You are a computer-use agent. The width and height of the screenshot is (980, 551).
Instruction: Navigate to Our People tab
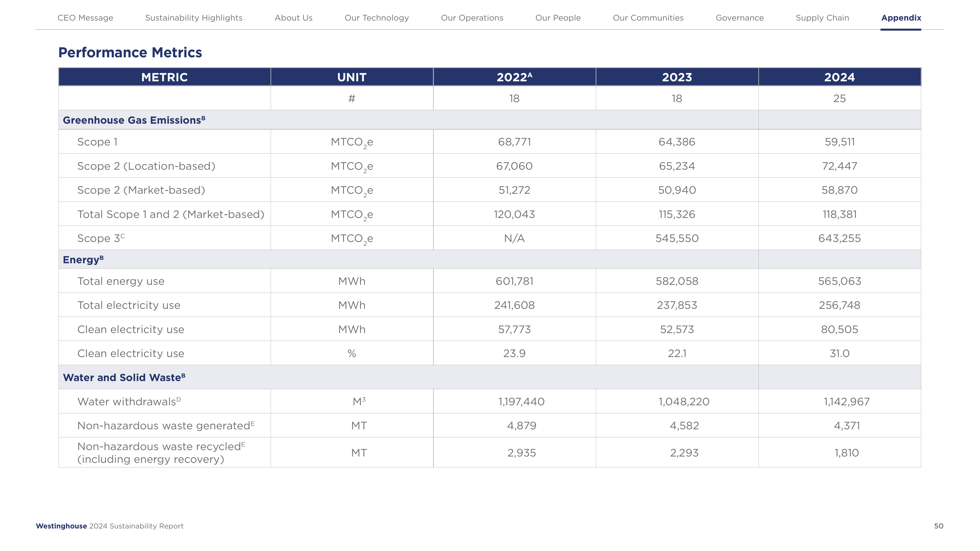(558, 18)
